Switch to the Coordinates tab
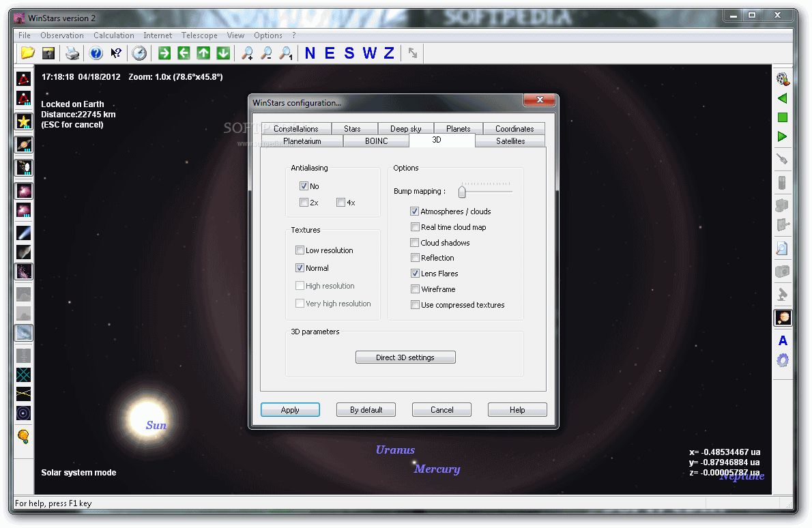Image resolution: width=812 pixels, height=528 pixels. click(514, 128)
